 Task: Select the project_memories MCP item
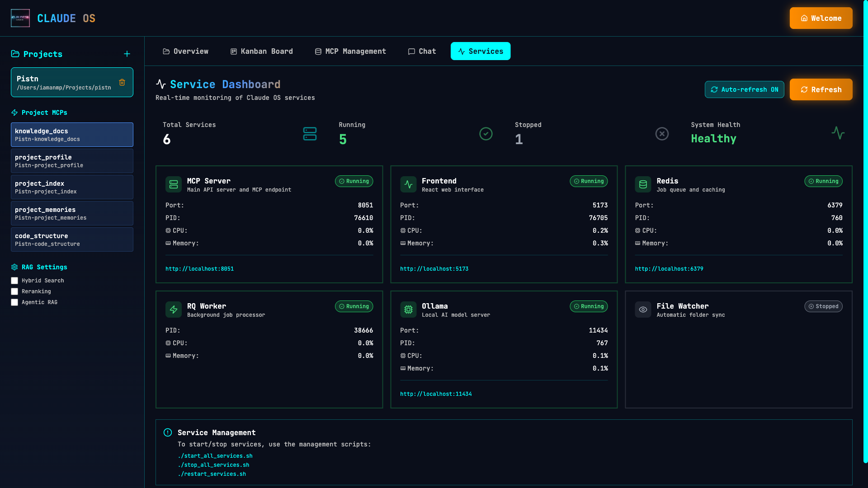72,213
